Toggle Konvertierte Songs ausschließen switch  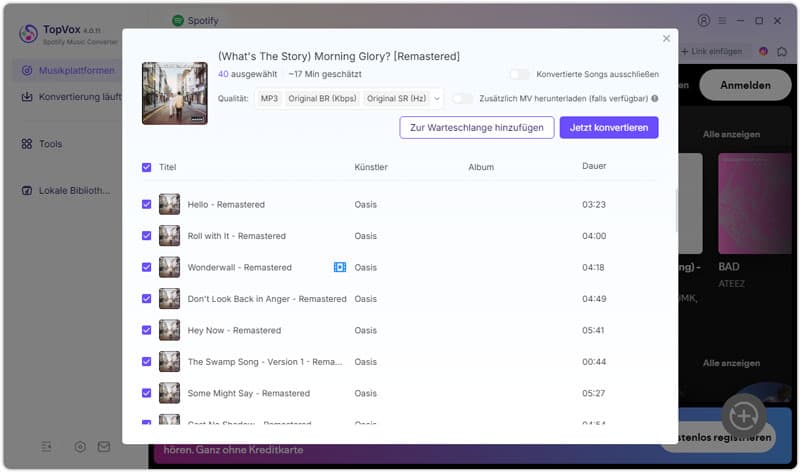click(519, 74)
